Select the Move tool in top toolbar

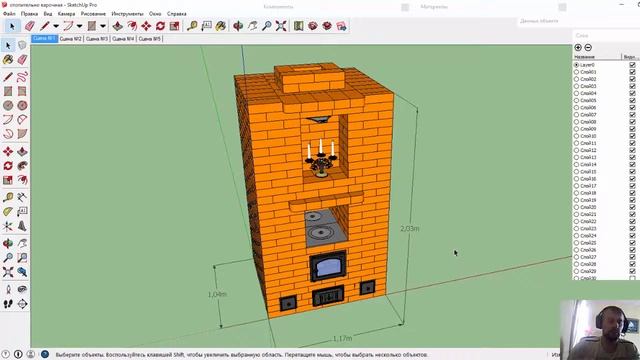[x=146, y=26]
